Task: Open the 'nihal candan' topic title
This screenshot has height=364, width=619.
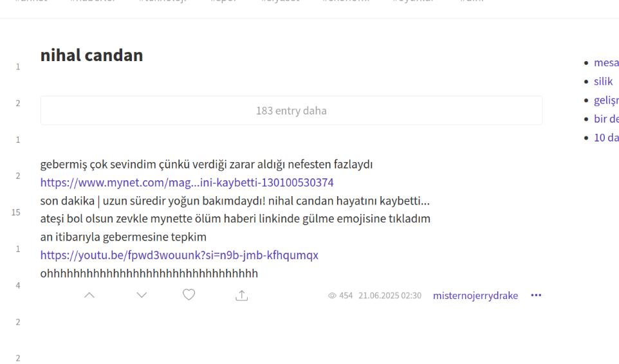Action: point(91,55)
